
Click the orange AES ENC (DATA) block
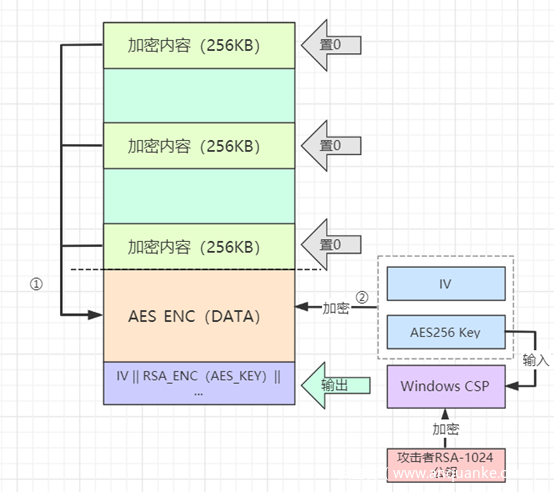(x=199, y=316)
